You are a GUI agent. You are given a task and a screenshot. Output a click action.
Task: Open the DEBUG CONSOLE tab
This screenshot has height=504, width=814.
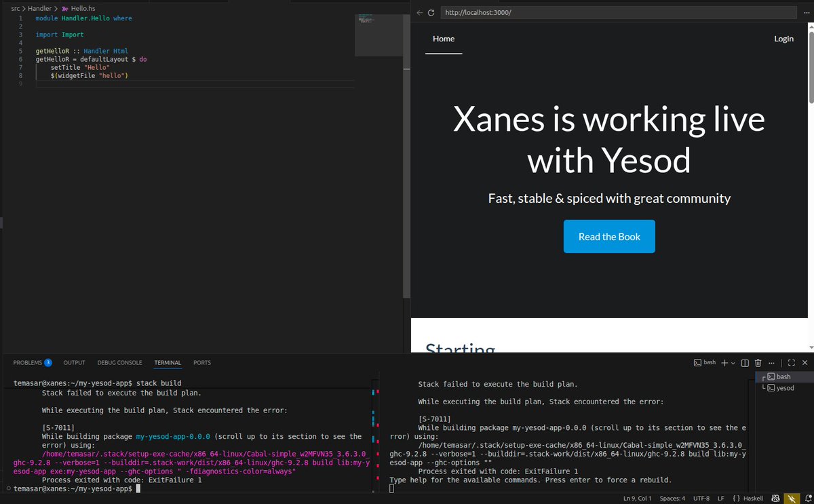[x=119, y=362]
